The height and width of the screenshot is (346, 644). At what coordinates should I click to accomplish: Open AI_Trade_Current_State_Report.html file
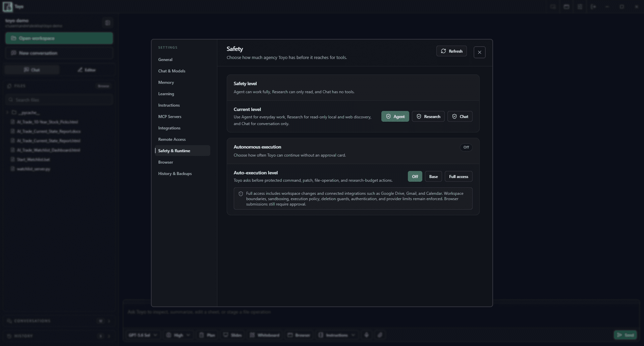(49, 141)
